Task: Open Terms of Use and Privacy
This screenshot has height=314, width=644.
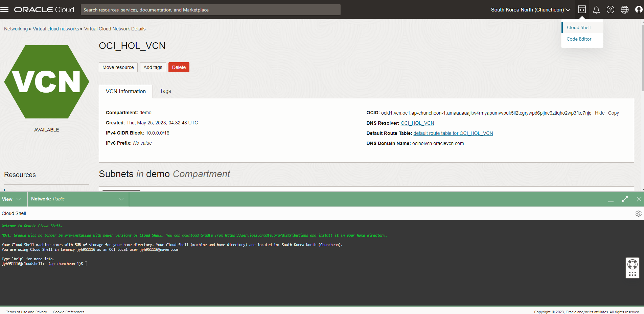Action: coord(26,312)
